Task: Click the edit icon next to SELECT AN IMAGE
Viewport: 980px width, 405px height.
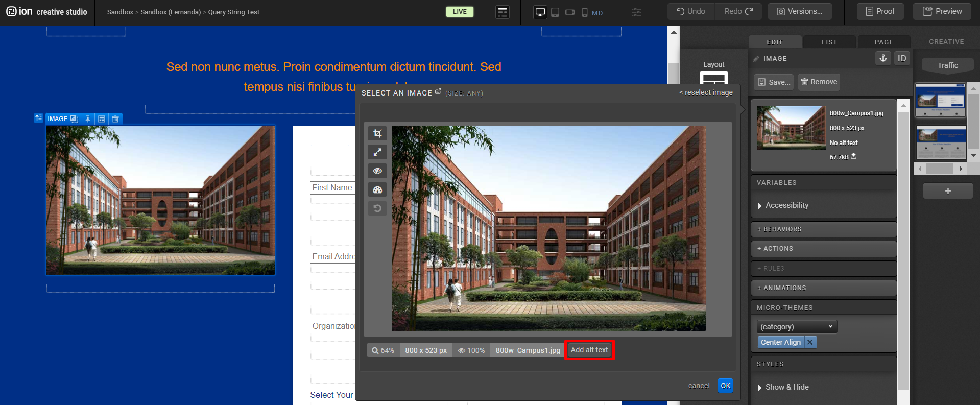Action: pos(438,92)
